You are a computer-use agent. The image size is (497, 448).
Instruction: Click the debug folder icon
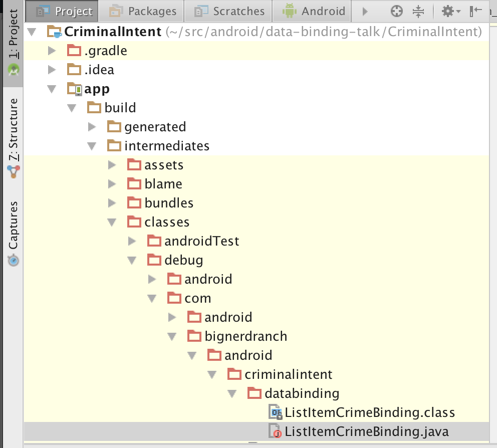pyautogui.click(x=154, y=260)
